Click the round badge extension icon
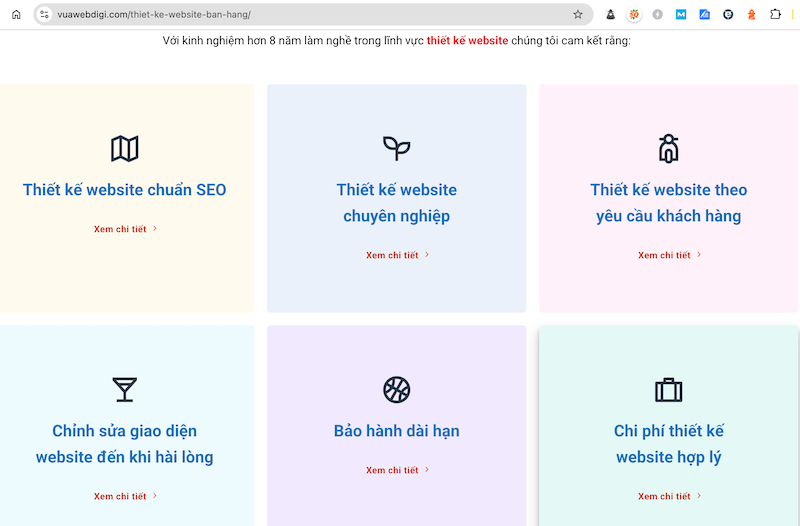 tap(634, 14)
